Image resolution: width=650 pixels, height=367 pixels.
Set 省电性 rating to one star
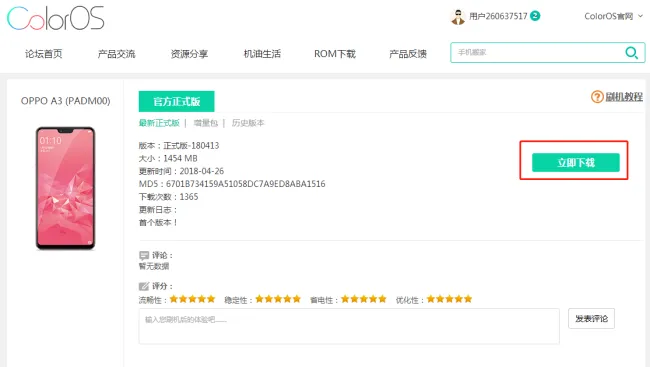point(345,299)
